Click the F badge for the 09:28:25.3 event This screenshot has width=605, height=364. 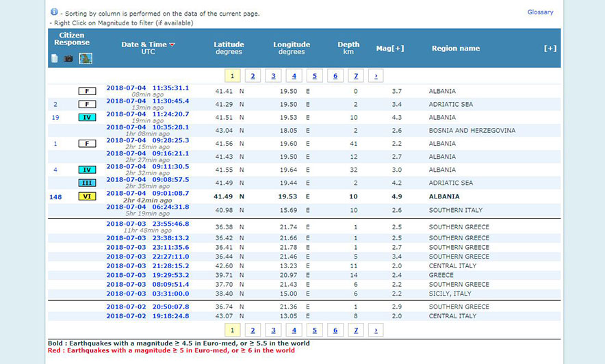point(87,144)
